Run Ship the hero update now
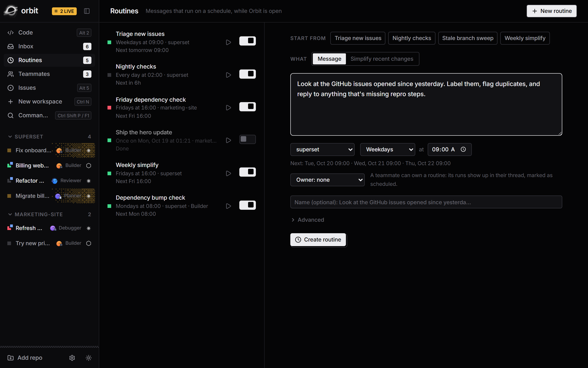The width and height of the screenshot is (588, 368). pyautogui.click(x=228, y=140)
